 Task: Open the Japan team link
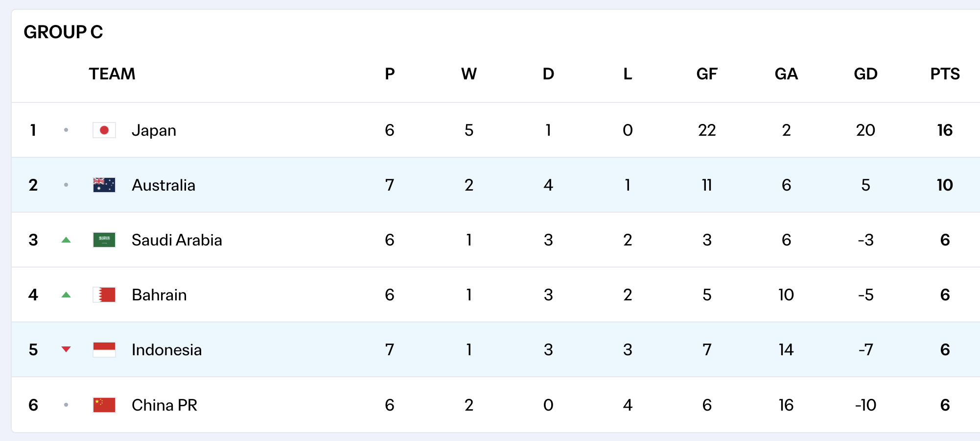154,130
